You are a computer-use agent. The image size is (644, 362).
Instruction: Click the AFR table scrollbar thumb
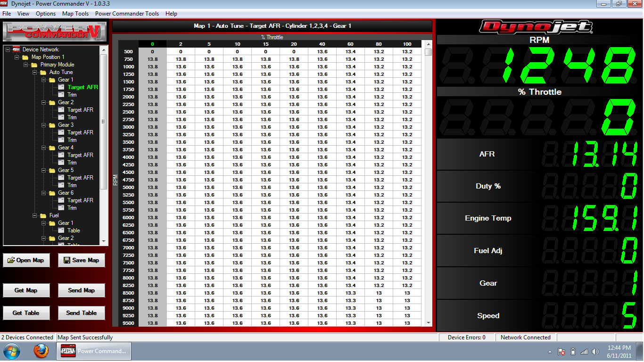(429, 52)
